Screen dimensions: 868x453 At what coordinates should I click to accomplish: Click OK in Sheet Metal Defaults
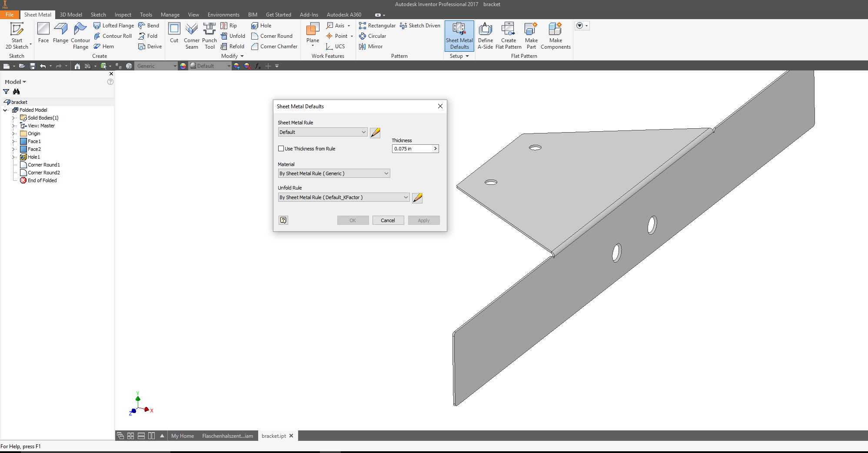click(x=353, y=220)
